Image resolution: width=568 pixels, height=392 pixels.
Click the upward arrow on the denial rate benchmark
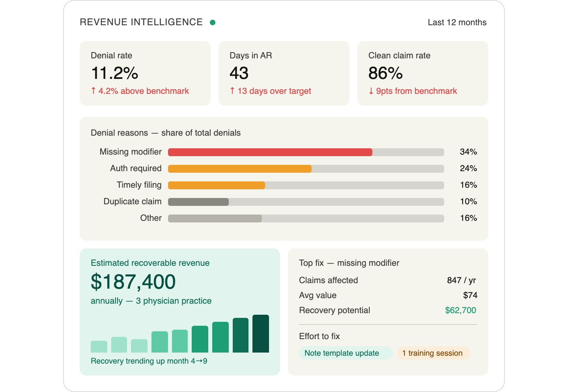[93, 91]
